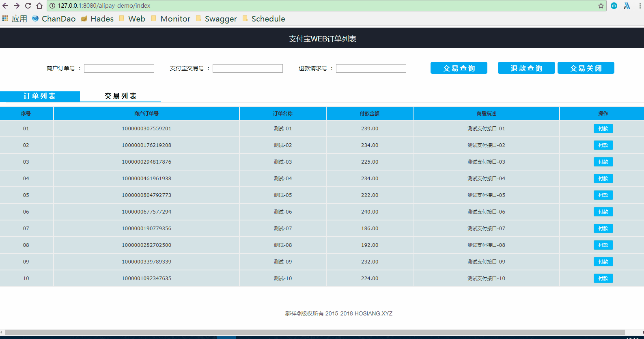Click 付款 for order 测试-07
Screen dimensions: 644x339
click(x=603, y=229)
